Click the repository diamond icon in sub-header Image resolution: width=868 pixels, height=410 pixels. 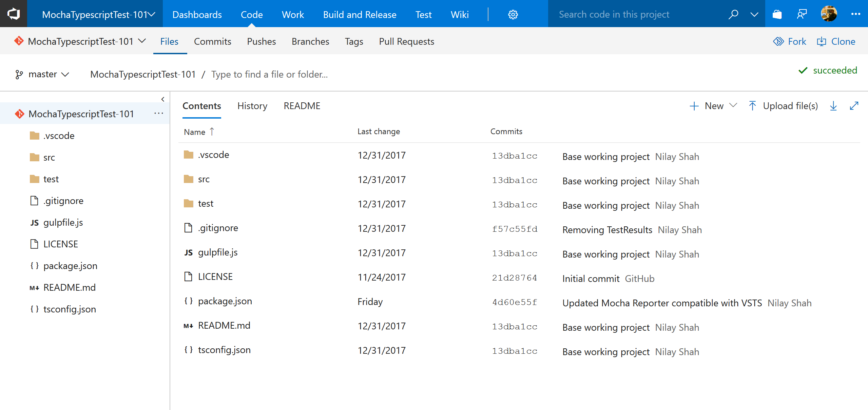[x=19, y=41]
